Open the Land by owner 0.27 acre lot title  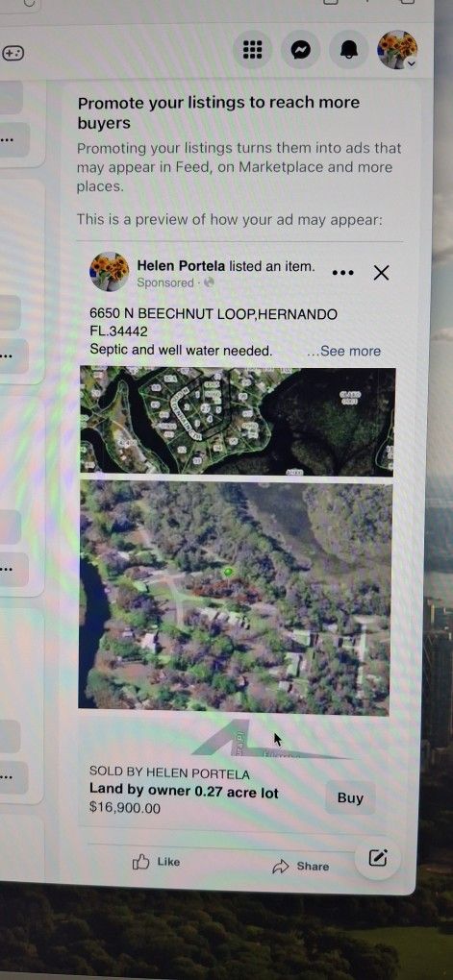tap(184, 792)
